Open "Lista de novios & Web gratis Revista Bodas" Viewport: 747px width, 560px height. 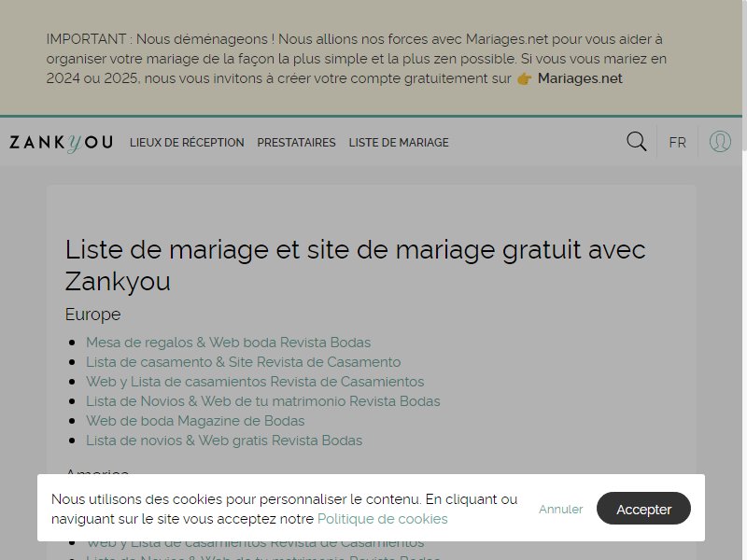224,441
